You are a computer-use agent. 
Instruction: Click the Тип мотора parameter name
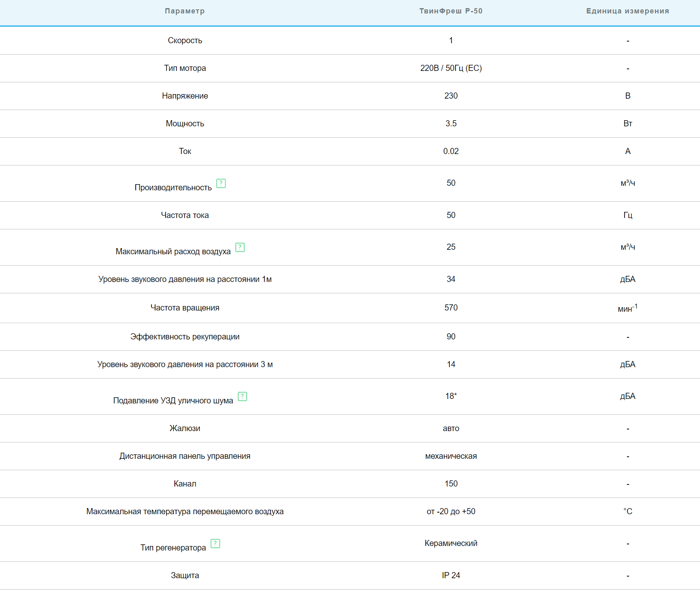[185, 68]
